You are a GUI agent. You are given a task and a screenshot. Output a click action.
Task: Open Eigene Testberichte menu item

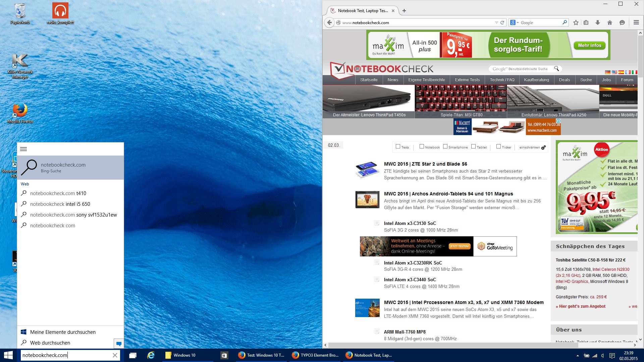tap(427, 80)
